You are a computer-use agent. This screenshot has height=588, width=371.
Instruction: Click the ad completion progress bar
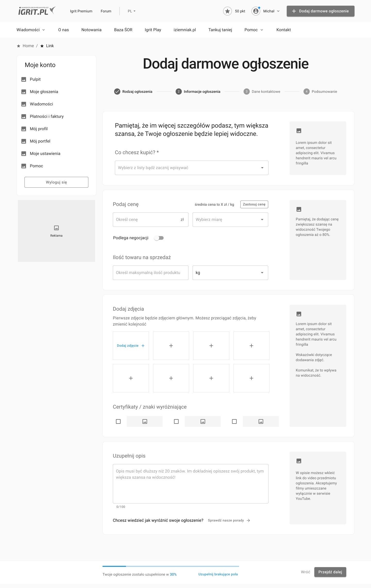click(171, 566)
